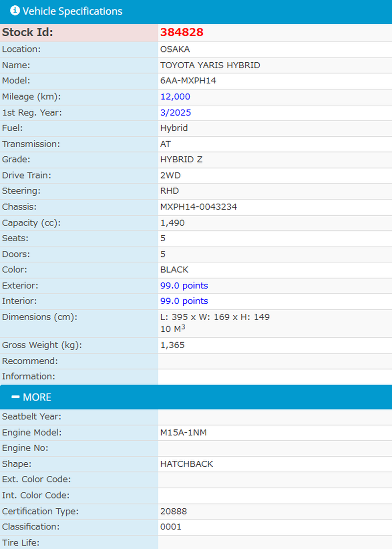
Task: Click the info icon beside Vehicle Specifications
Action: [x=15, y=10]
